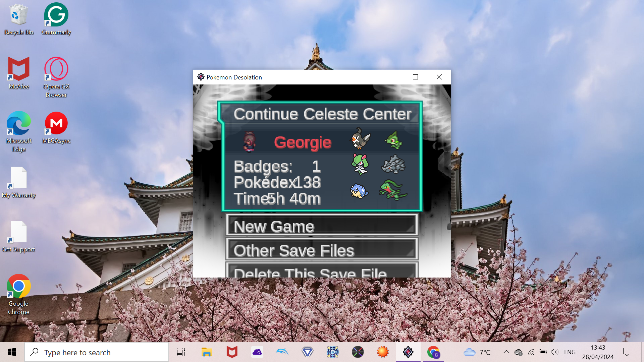Open the clock and date 13:43
The height and width of the screenshot is (362, 644).
(x=598, y=352)
